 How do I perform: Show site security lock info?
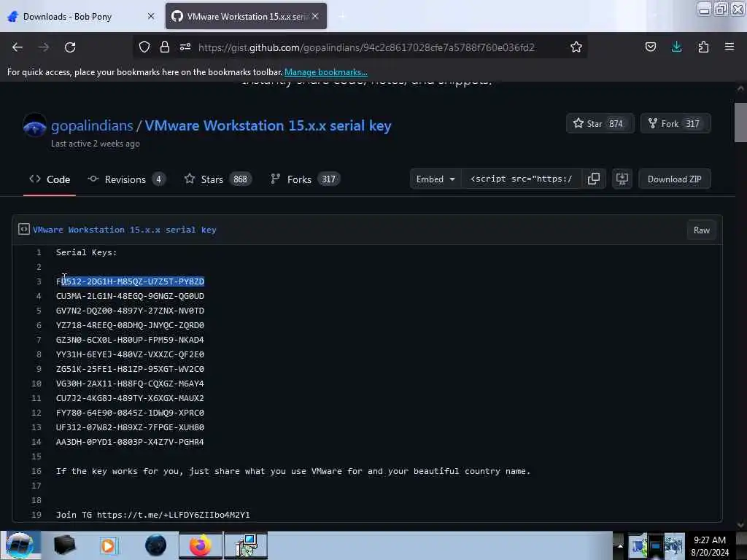tap(165, 47)
